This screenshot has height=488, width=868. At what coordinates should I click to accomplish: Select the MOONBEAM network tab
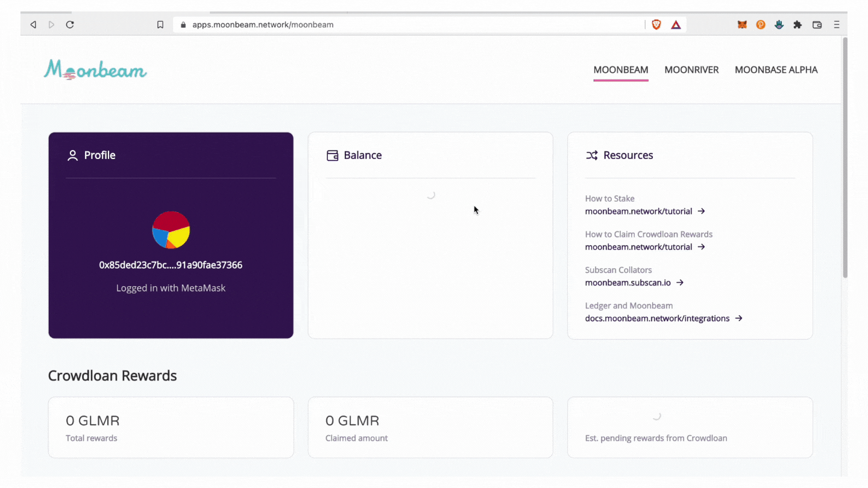tap(621, 70)
